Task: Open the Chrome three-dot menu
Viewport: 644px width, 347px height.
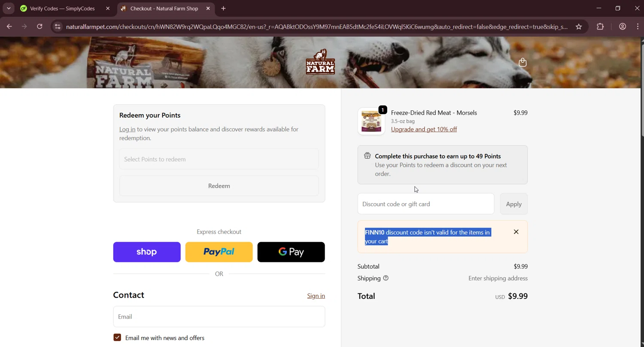Action: click(x=638, y=27)
